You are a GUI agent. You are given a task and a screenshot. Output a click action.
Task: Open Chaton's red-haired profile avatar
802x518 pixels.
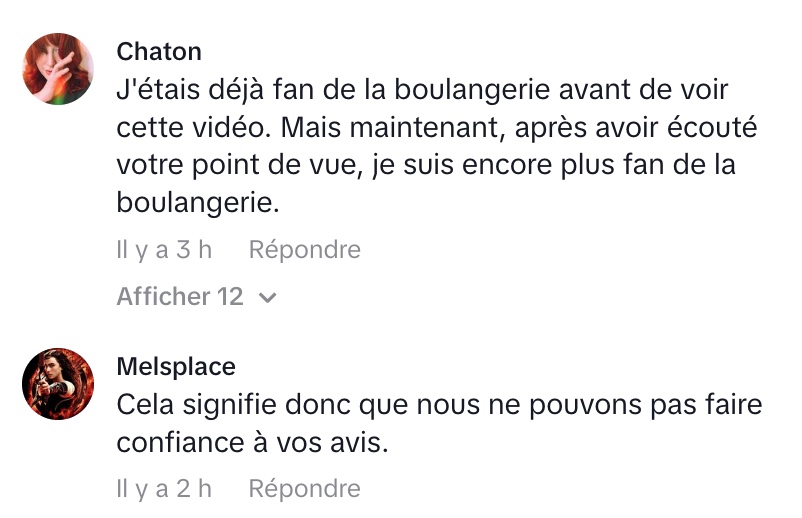click(58, 69)
